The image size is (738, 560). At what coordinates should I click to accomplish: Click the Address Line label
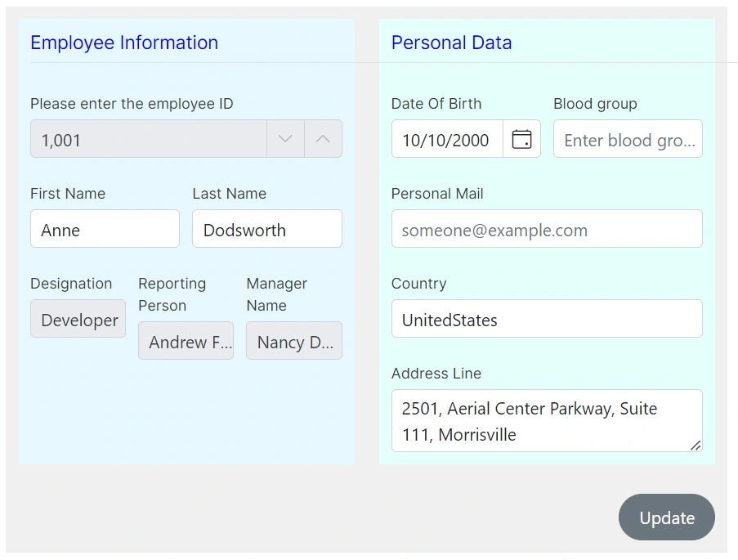[x=436, y=374]
